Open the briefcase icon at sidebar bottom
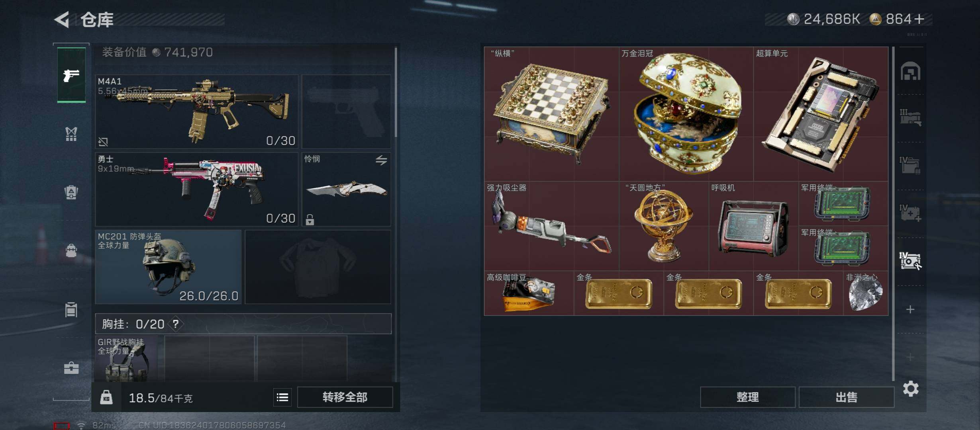The image size is (980, 430). [x=71, y=367]
